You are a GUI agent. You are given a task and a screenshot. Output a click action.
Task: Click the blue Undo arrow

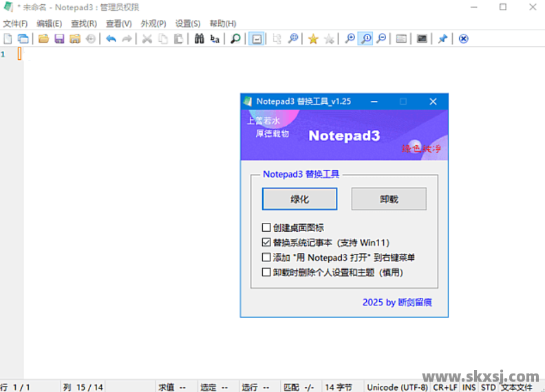pos(111,39)
